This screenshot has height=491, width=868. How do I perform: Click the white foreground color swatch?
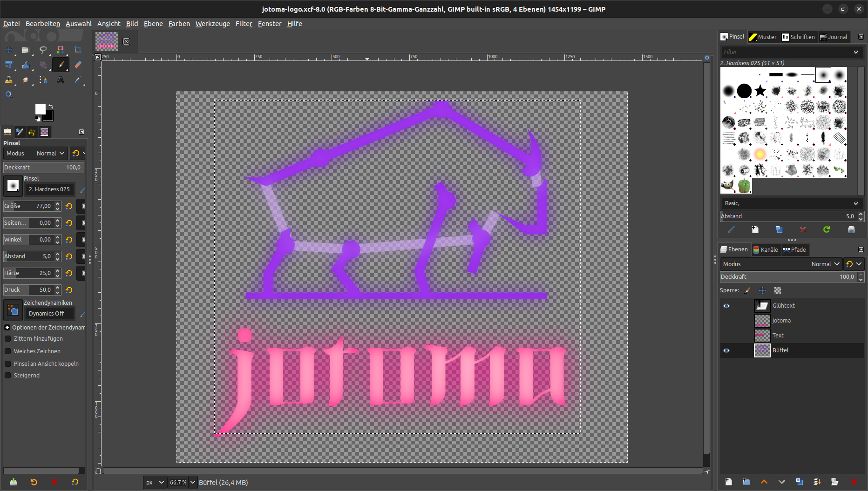[41, 109]
